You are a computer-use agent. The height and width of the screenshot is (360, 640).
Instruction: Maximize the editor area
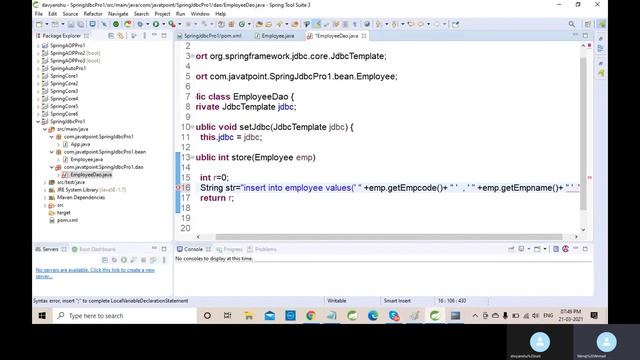tap(585, 36)
